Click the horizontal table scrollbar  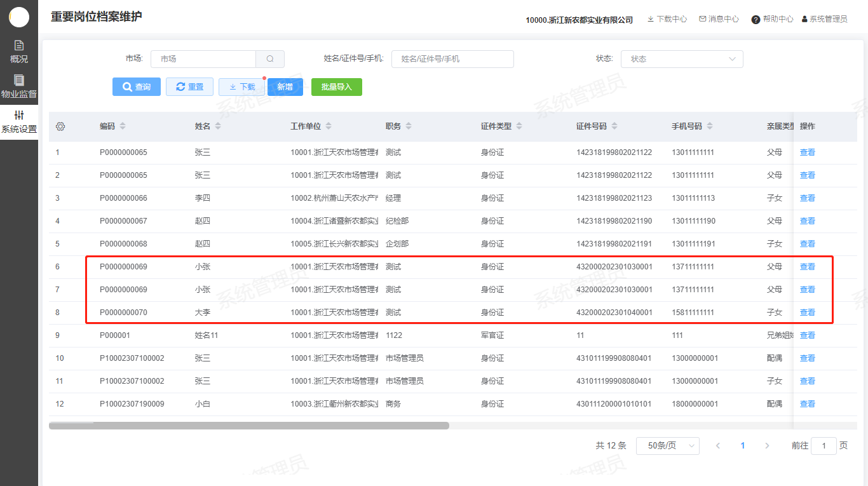[249, 426]
